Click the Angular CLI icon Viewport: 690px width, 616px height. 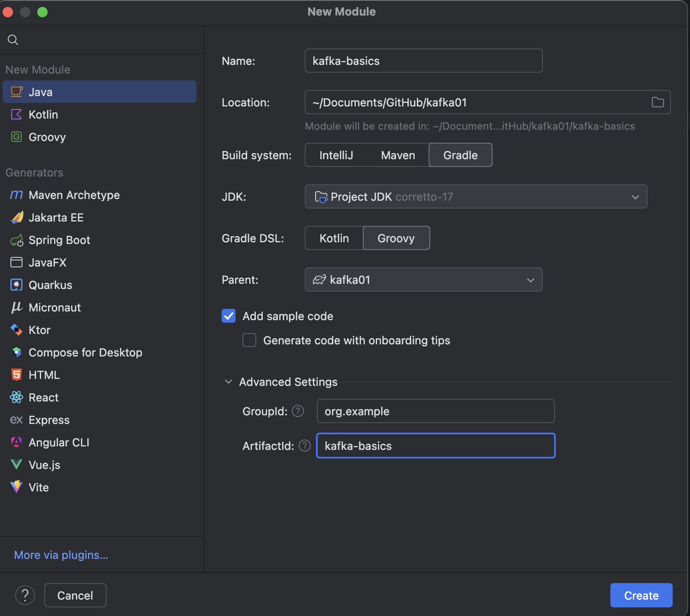[x=16, y=442]
